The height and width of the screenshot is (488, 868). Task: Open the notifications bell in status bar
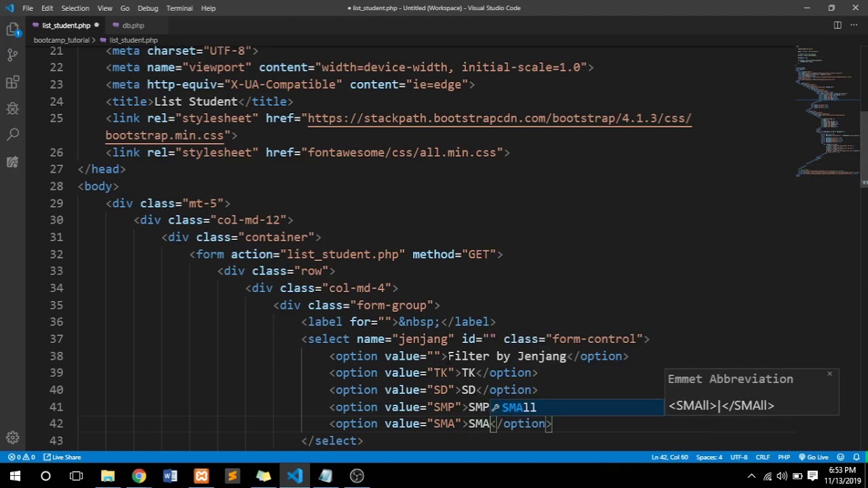pyautogui.click(x=856, y=457)
